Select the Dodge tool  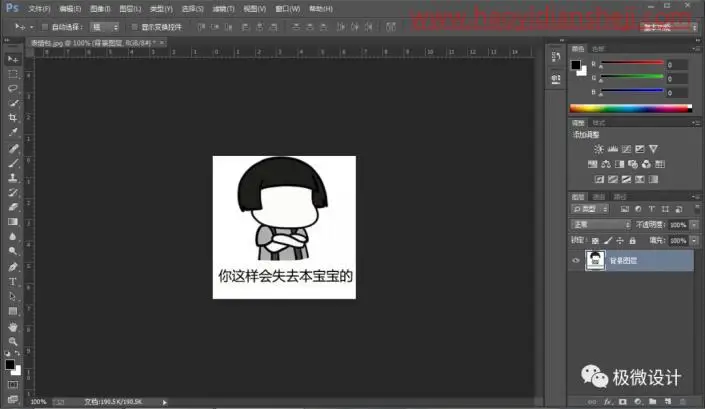(x=13, y=251)
